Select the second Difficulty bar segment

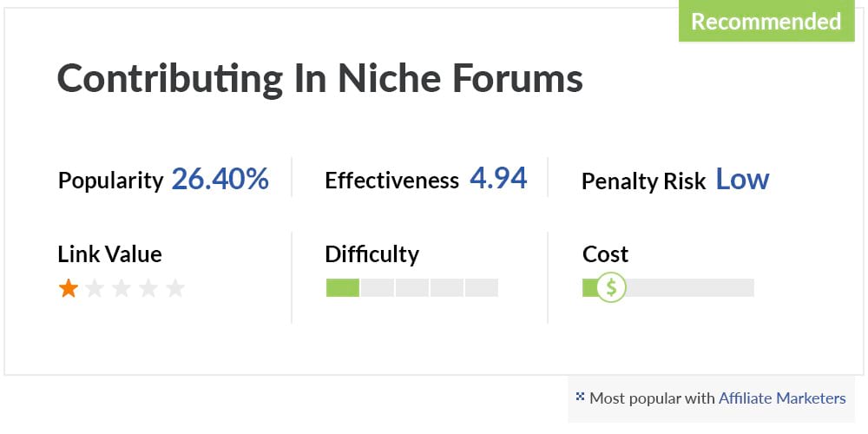(378, 288)
